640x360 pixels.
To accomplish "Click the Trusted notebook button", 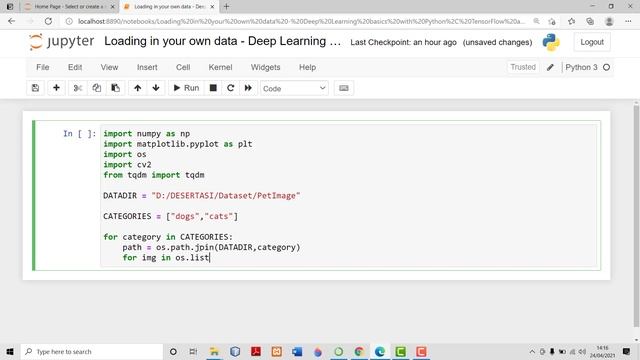I will (x=523, y=67).
